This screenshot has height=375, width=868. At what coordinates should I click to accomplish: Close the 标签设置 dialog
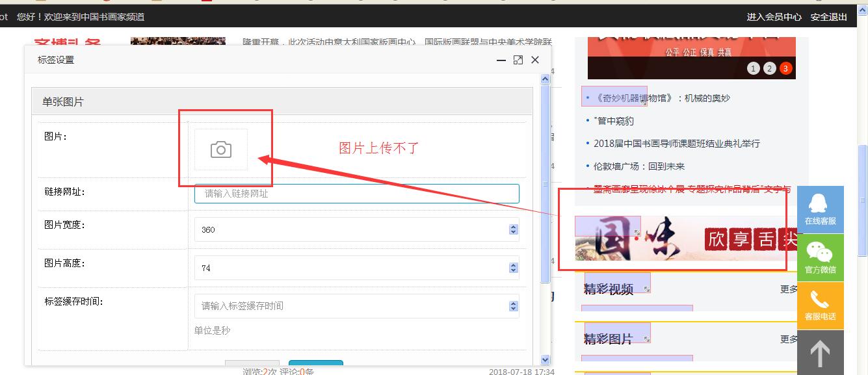click(535, 60)
